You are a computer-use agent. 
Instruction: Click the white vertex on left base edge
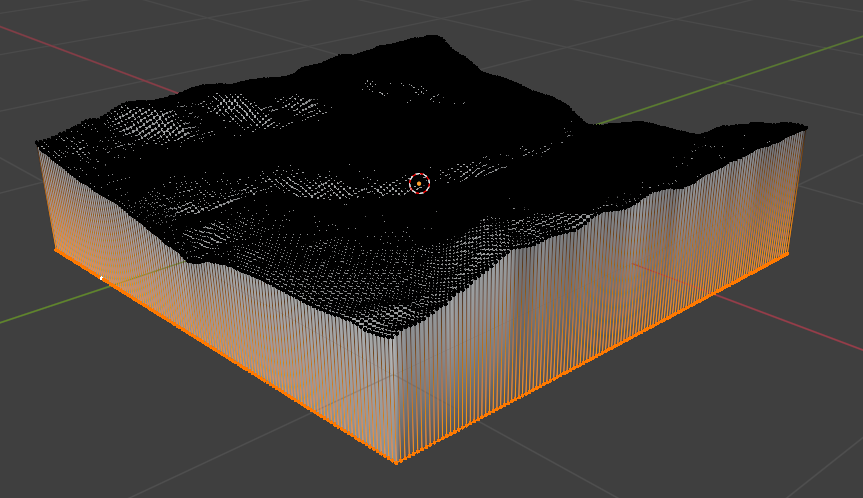(101, 277)
